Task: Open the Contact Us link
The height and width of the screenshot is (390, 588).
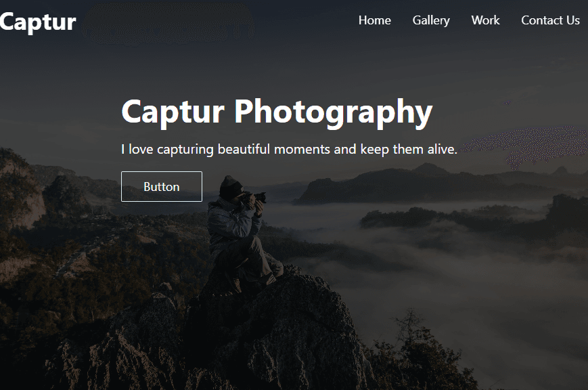Action: pos(550,20)
